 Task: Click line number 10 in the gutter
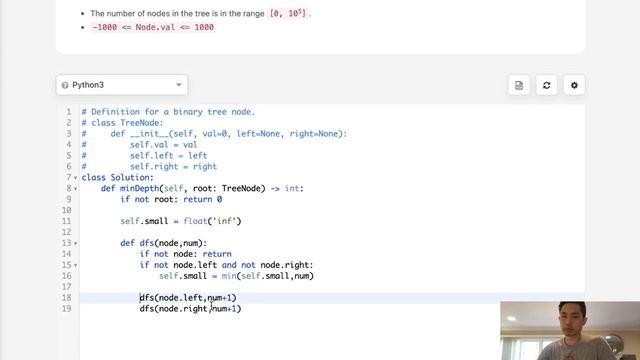point(67,210)
